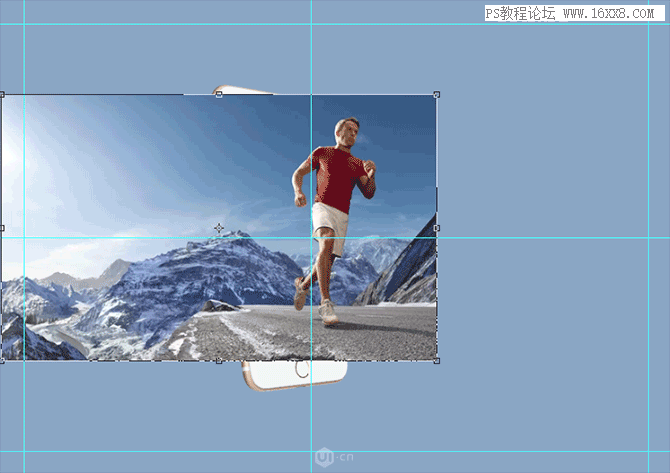Click the bottom-right corner transform handle
This screenshot has width=670, height=473.
point(436,361)
